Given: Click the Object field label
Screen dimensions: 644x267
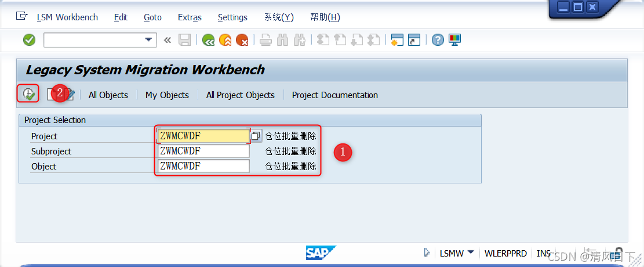Looking at the screenshot, I should (44, 167).
